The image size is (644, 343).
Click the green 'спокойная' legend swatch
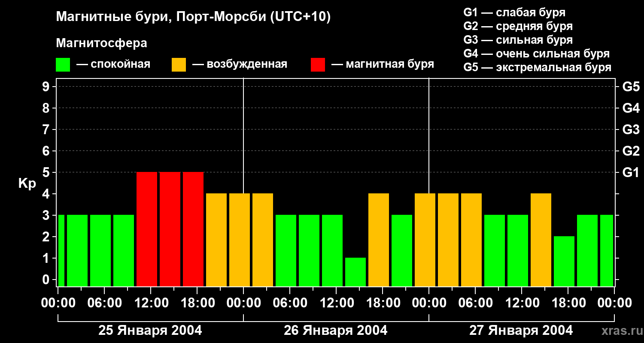pos(63,65)
